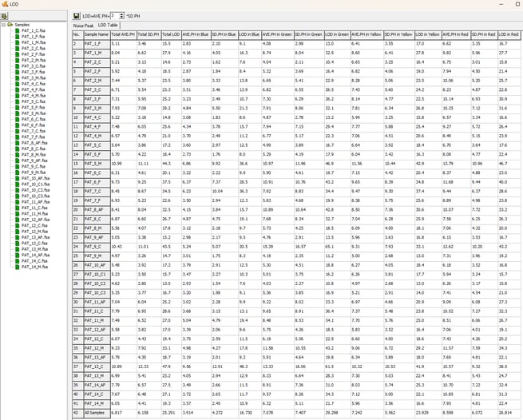The image size is (523, 420).
Task: Click the All Samples Total LOD value 25.291
Action: click(x=171, y=413)
